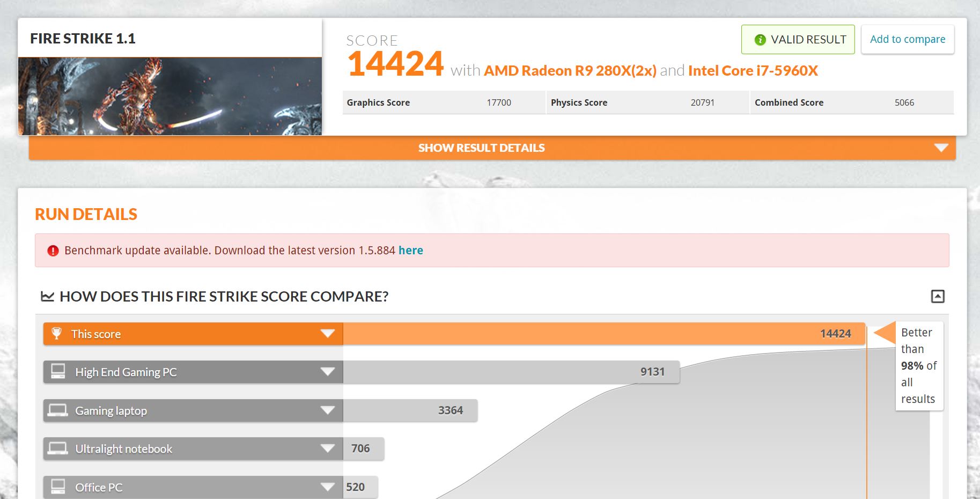Click the Combined Score value 5066
The image size is (980, 499).
click(904, 102)
